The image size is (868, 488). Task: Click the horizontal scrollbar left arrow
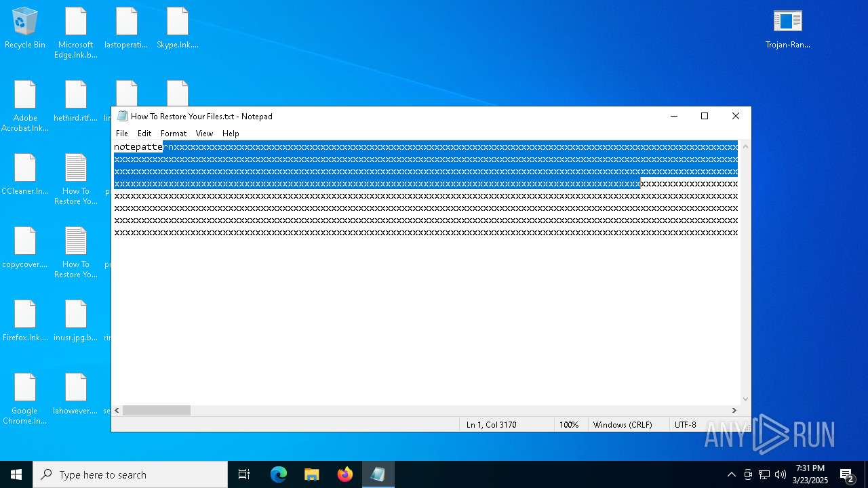[x=117, y=410]
